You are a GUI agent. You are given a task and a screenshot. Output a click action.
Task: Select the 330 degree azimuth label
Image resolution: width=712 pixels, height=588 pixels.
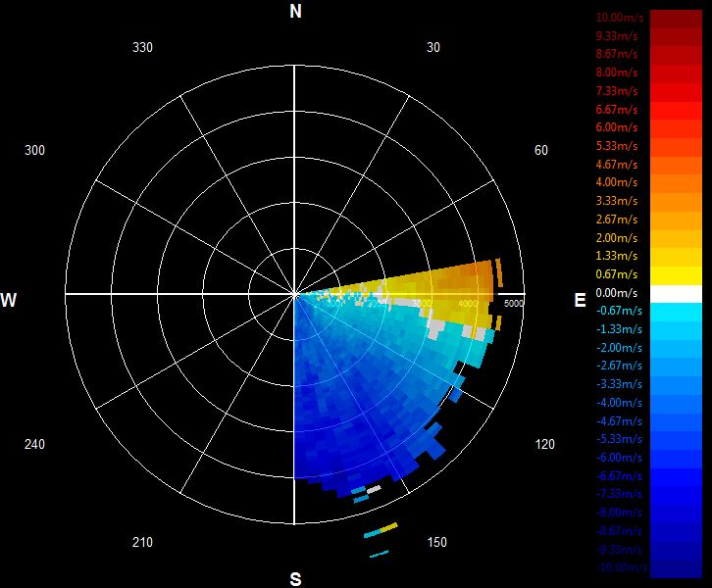pos(142,48)
